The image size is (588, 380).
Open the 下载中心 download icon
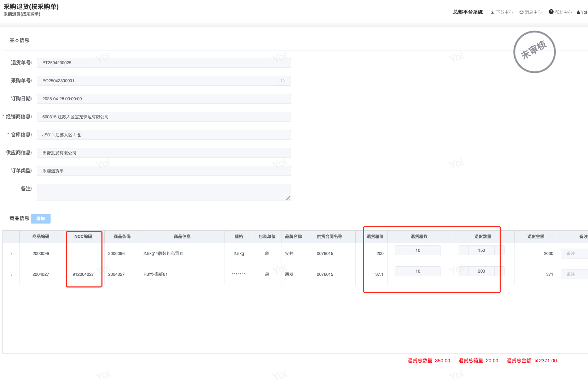pos(493,12)
